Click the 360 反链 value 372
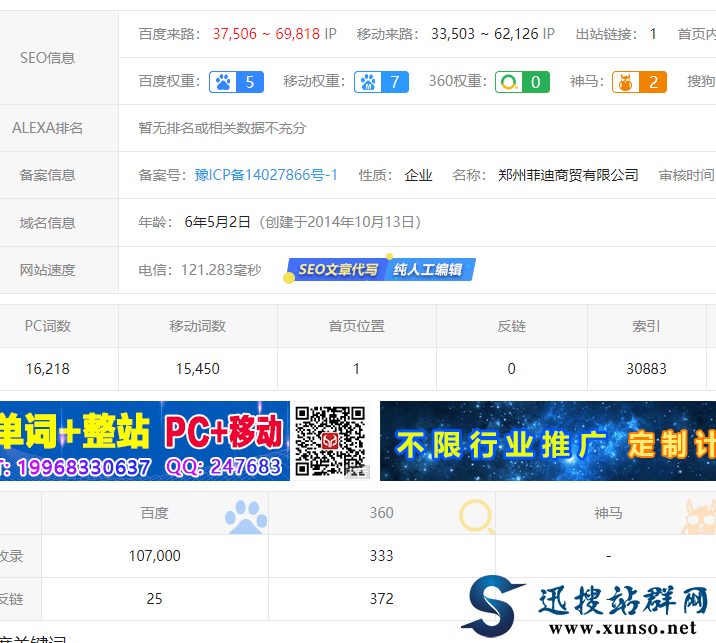The height and width of the screenshot is (643, 716). [x=381, y=599]
